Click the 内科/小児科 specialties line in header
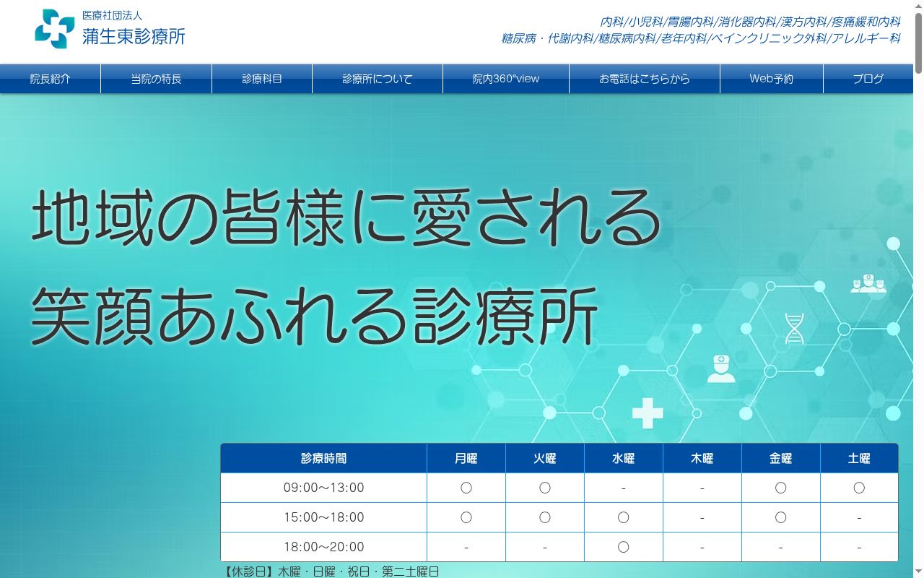Viewport: 924px width, 578px height. click(x=751, y=22)
